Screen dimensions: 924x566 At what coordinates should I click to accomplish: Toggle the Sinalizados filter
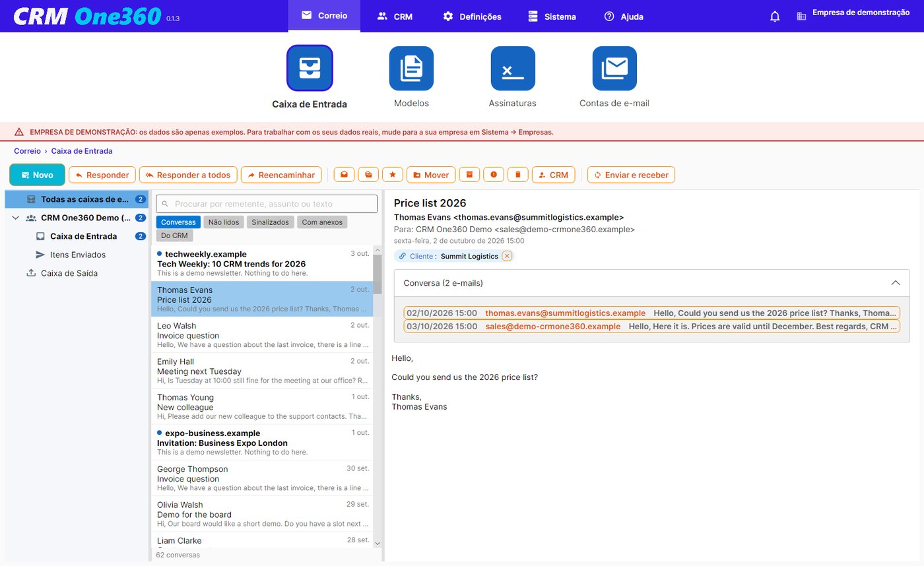(271, 222)
